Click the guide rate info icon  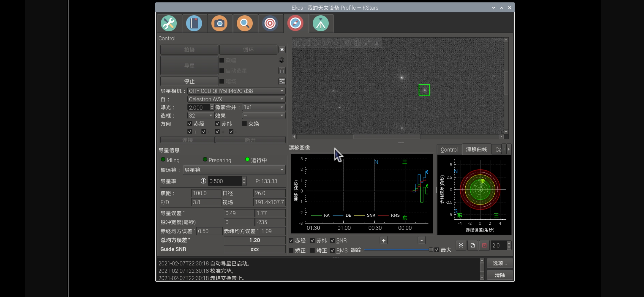tap(203, 181)
